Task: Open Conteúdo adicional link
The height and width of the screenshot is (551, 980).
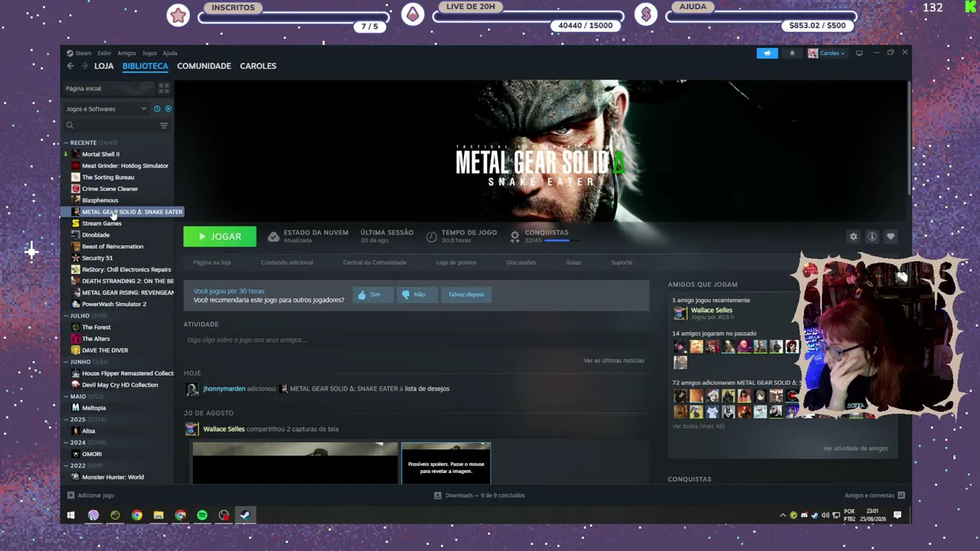Action: pyautogui.click(x=287, y=262)
